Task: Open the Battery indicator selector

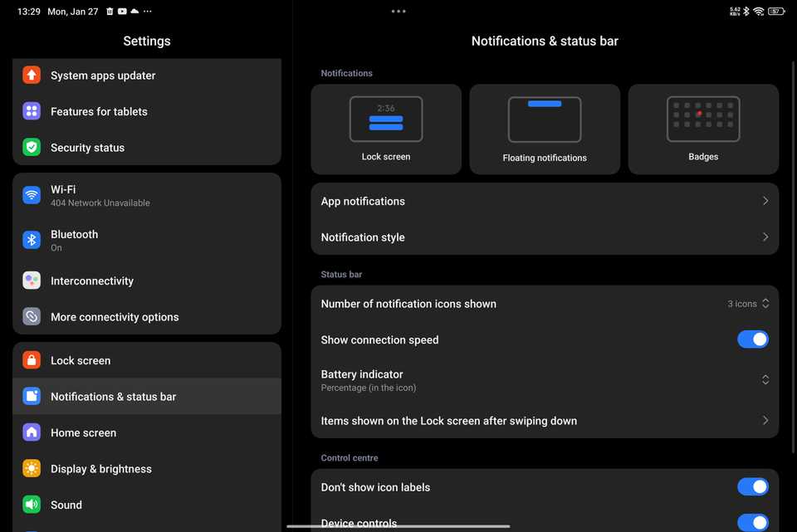Action: (x=765, y=380)
